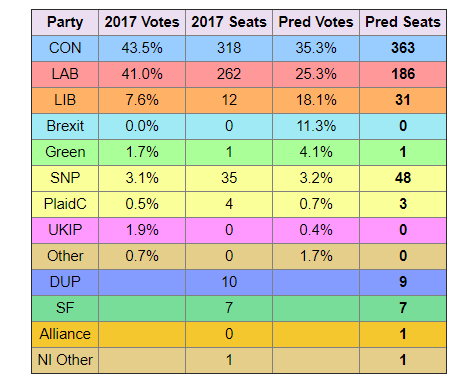460x384 pixels.
Task: Click LAB predicted seats value 186
Action: tap(403, 74)
